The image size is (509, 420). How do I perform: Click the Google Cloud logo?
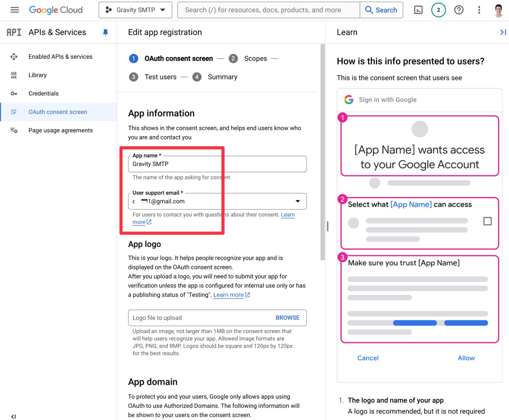[56, 10]
